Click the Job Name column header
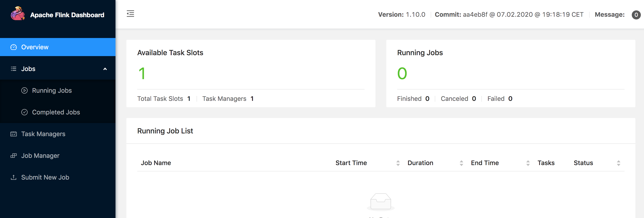The width and height of the screenshot is (644, 218). click(x=156, y=163)
